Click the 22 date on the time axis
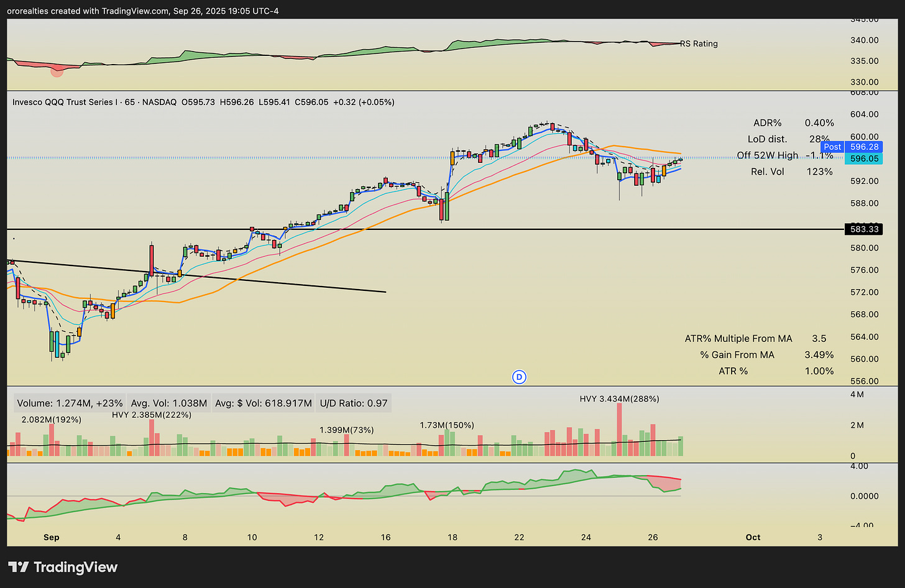The height and width of the screenshot is (588, 905). [519, 537]
